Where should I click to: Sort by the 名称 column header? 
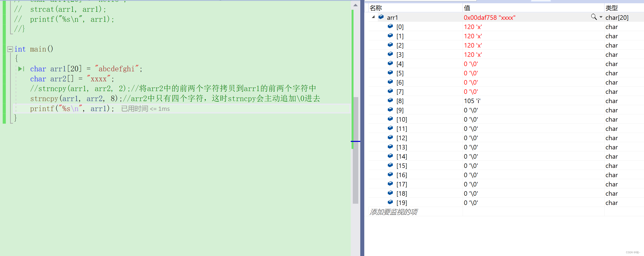coord(415,8)
